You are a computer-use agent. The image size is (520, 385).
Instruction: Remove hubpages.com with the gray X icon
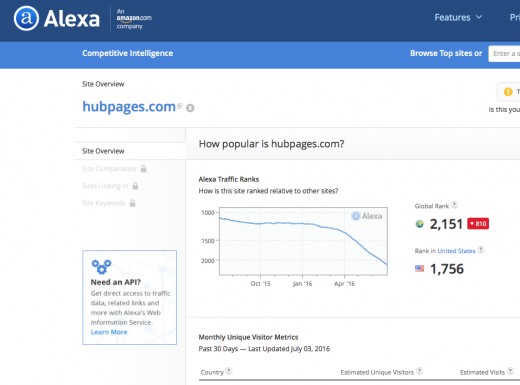[190, 108]
